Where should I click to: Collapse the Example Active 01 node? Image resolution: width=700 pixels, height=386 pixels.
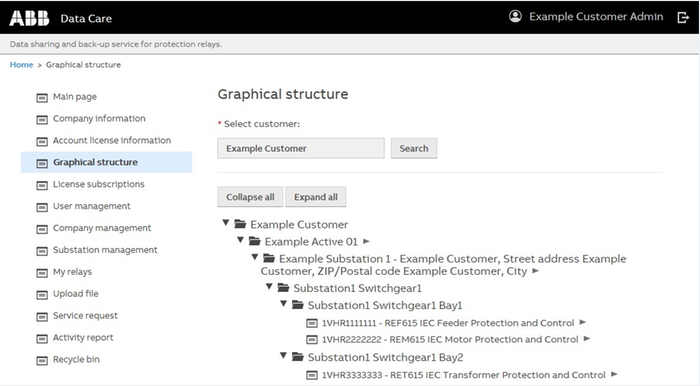coord(240,240)
